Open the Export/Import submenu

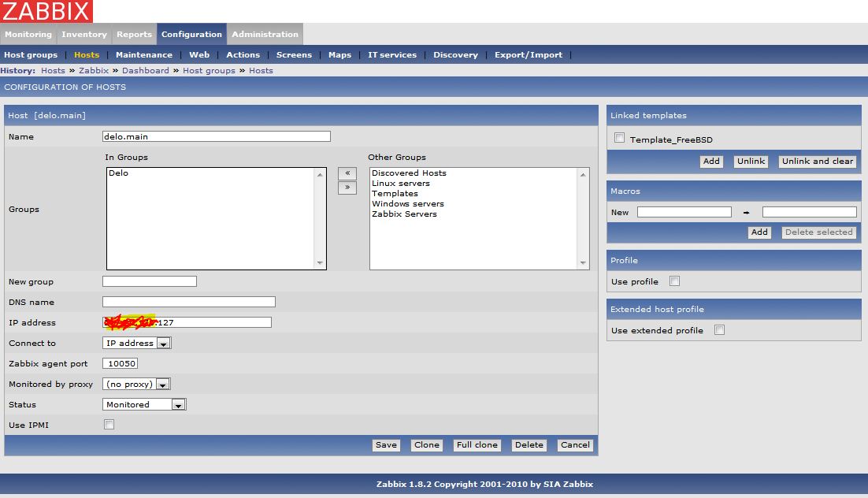pos(528,55)
